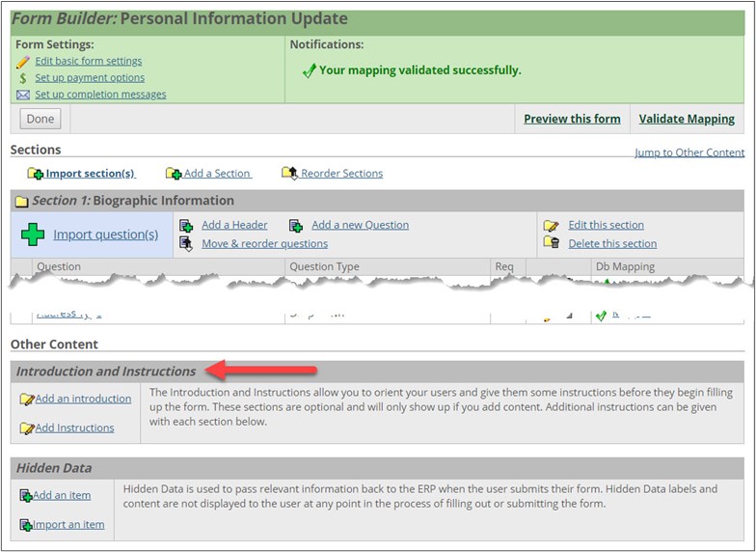The width and height of the screenshot is (756, 552).
Task: Open Edit basic form settings link
Action: (89, 62)
